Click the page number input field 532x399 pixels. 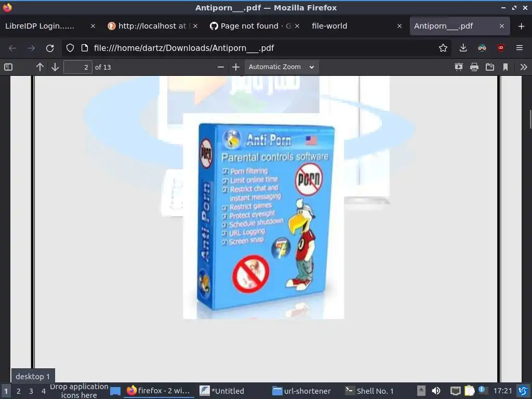pos(78,67)
